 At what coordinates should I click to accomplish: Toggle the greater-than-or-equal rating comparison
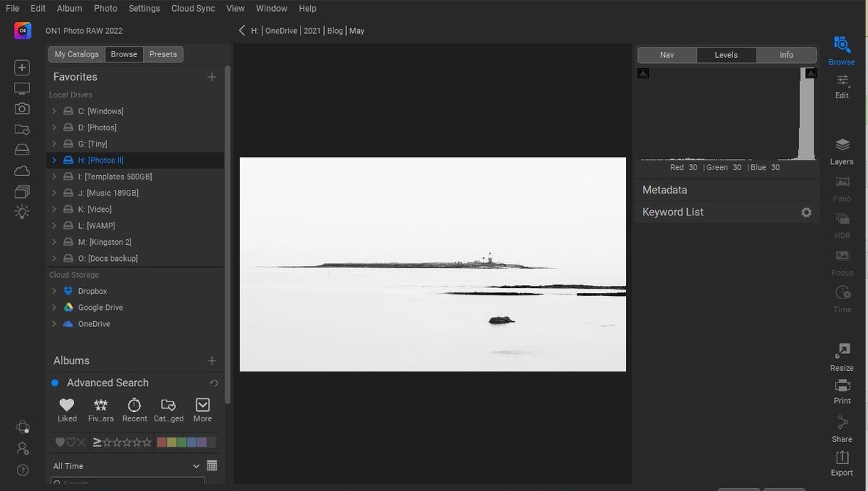[x=97, y=443]
